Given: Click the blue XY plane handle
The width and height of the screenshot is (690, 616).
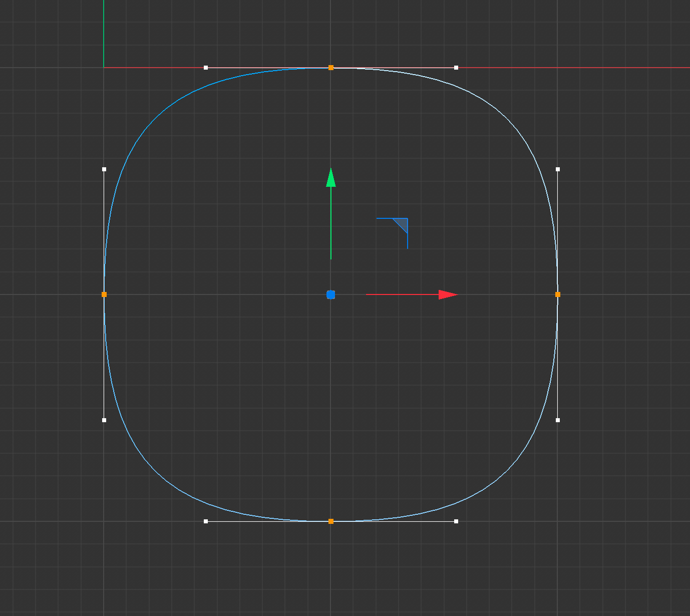Looking at the screenshot, I should [401, 225].
